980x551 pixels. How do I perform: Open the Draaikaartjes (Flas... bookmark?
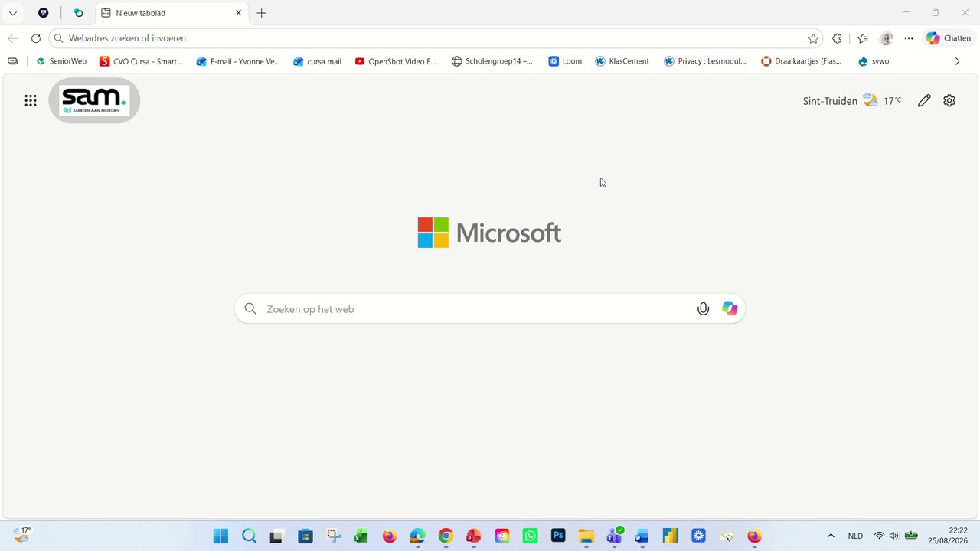point(801,61)
